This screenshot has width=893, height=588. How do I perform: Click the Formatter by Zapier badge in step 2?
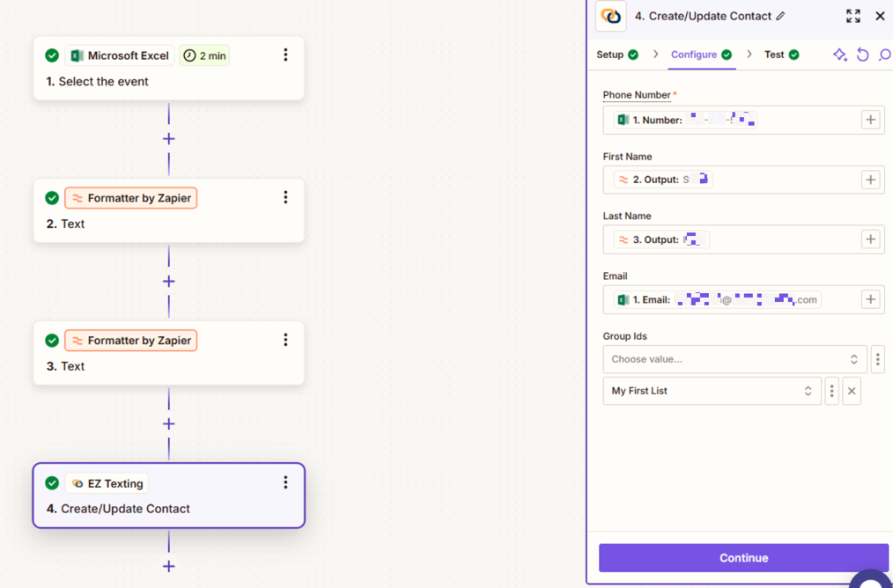click(x=131, y=198)
